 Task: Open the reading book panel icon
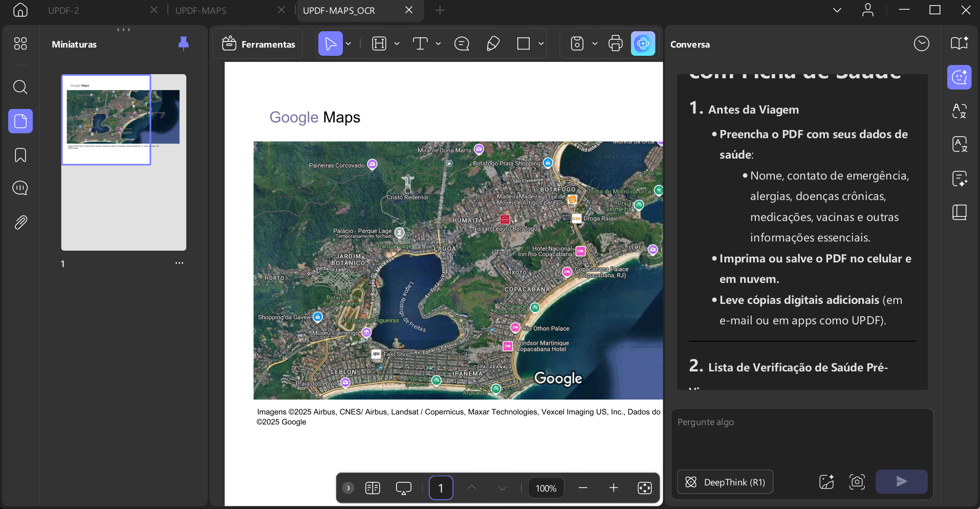click(x=960, y=212)
